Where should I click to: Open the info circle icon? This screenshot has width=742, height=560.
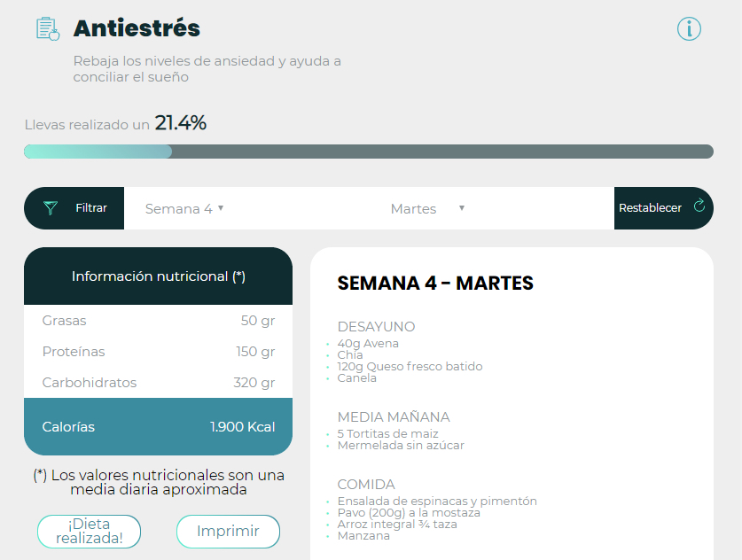point(689,29)
